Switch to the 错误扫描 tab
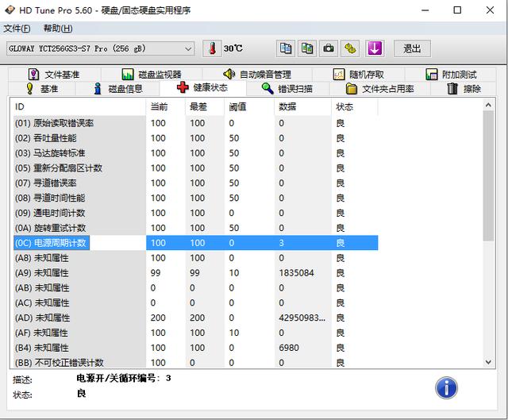The width and height of the screenshot is (508, 420). click(x=287, y=88)
